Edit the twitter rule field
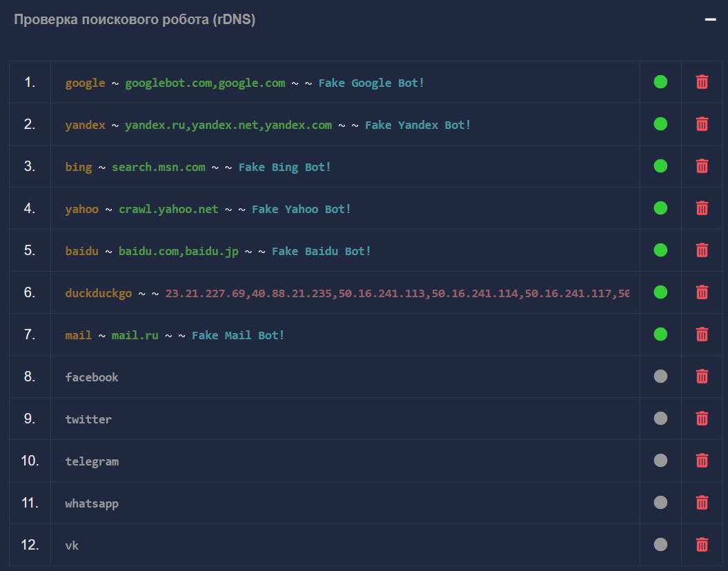728x571 pixels. pyautogui.click(x=345, y=419)
